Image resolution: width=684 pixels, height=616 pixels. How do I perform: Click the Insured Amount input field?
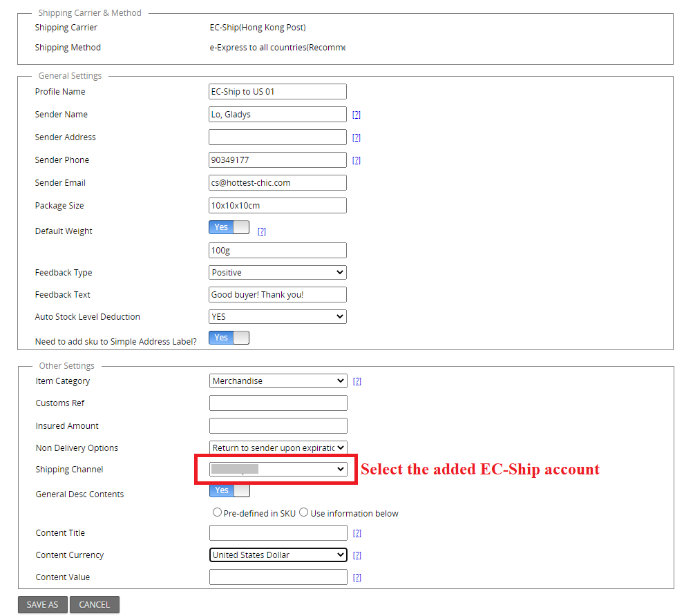click(278, 425)
